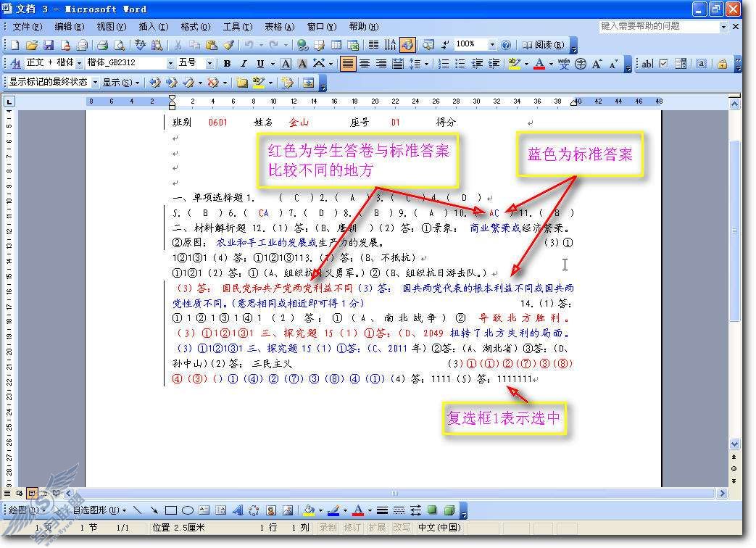Click the 阅读(R) reading layout button
This screenshot has height=548, width=756.
click(x=544, y=45)
